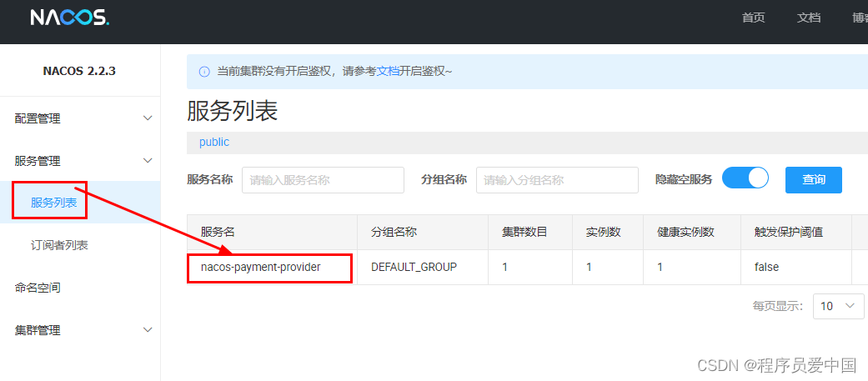Screen dimensions: 868x381
Task: Open the page size dropdown showing 10
Action: [x=838, y=306]
